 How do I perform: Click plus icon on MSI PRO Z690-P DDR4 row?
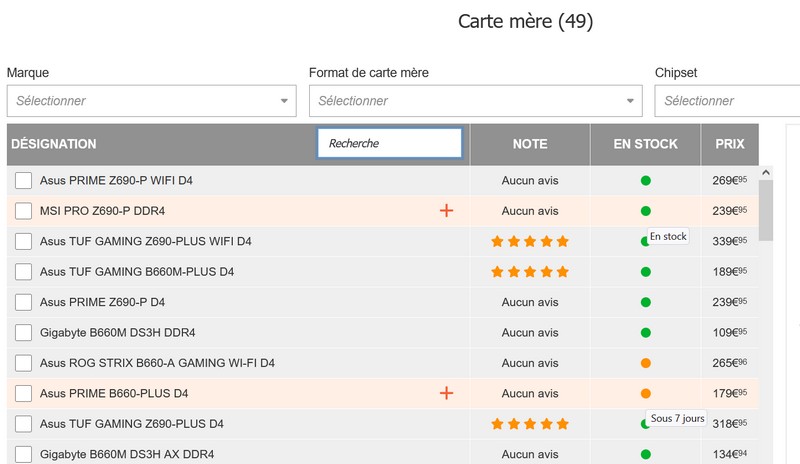(446, 210)
